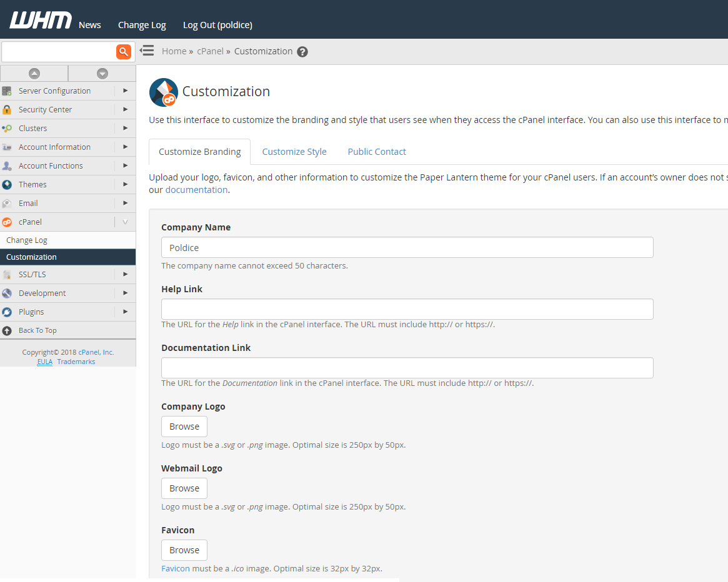This screenshot has height=582, width=728.
Task: Browse for a Company Logo file
Action: click(184, 427)
